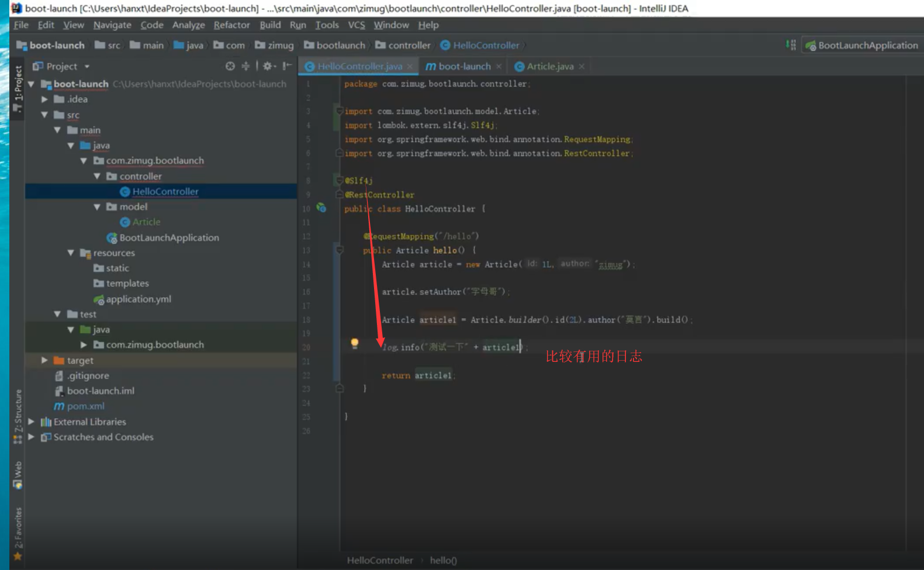Switch to the Article.java tab
This screenshot has height=570, width=924.
[x=550, y=67]
